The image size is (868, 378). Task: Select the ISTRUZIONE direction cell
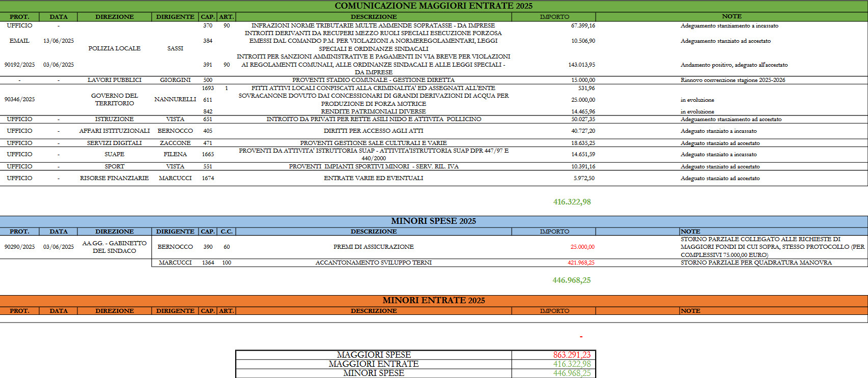point(115,119)
